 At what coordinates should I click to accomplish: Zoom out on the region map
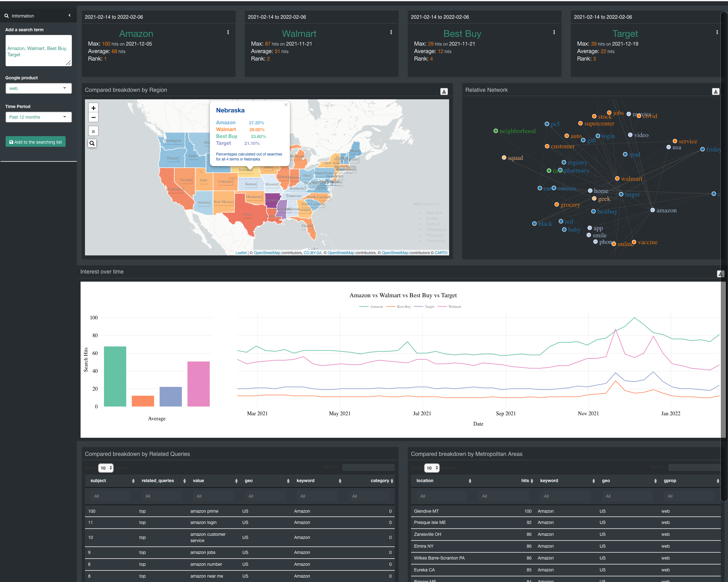coord(93,117)
